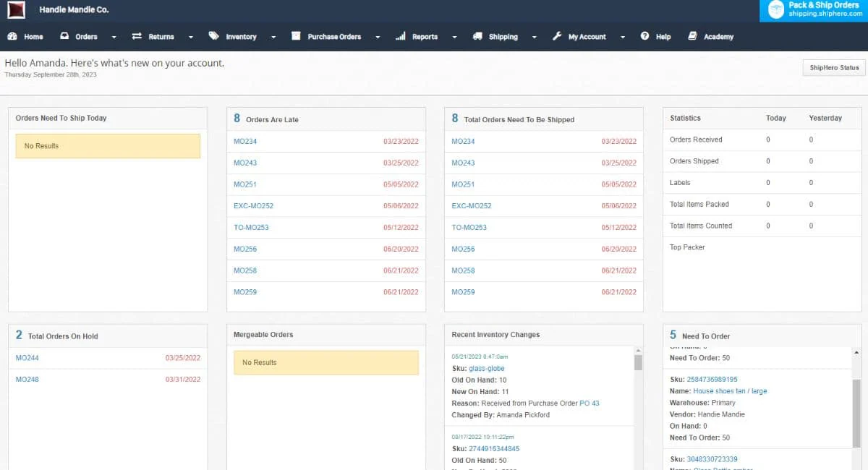Click the My Account wrench icon
This screenshot has height=470, width=868.
pos(557,36)
